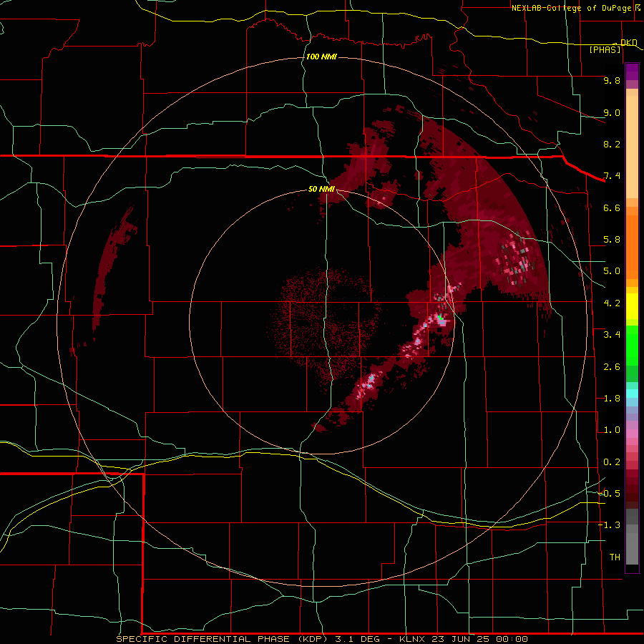Click the -0.5 value on color scale
Image resolution: width=644 pixels, height=644 pixels.
pos(610,494)
